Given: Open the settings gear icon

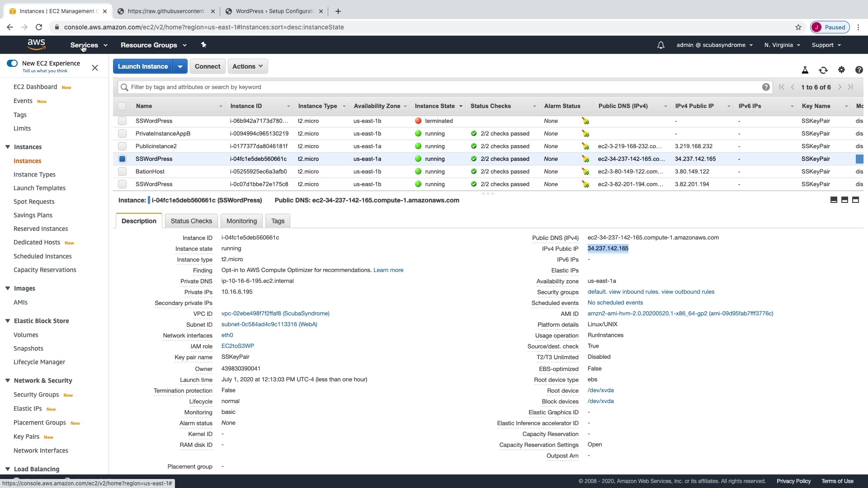Looking at the screenshot, I should click(x=841, y=70).
